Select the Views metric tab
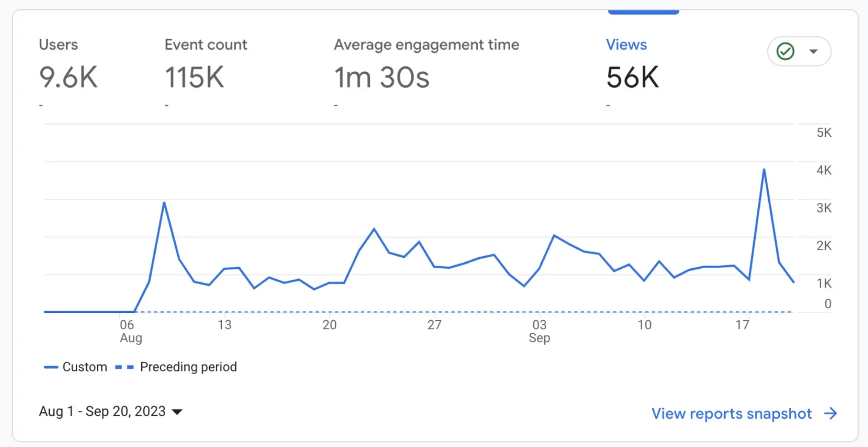The image size is (868, 447). pos(626,45)
